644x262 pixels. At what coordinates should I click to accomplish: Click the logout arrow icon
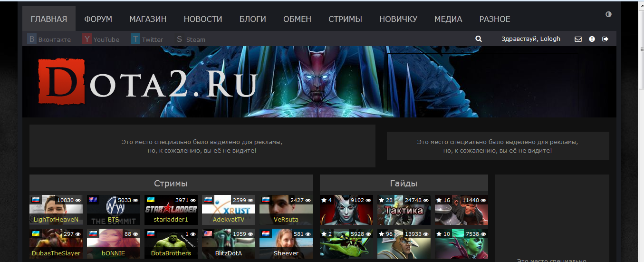pyautogui.click(x=605, y=39)
